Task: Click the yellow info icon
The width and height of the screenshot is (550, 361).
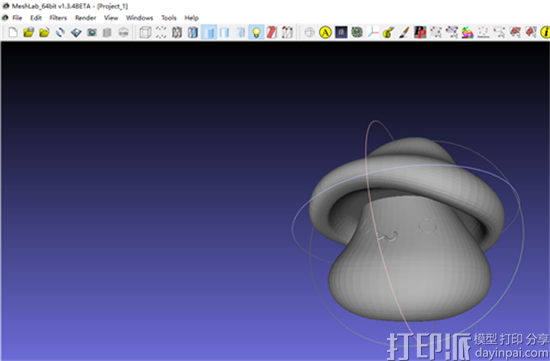Action: coord(545,33)
